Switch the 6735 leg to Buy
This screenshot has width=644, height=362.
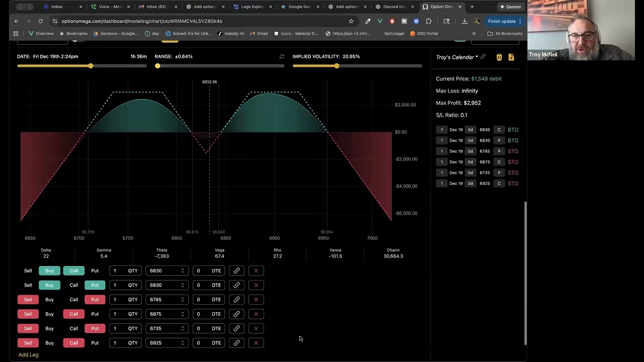click(x=49, y=328)
